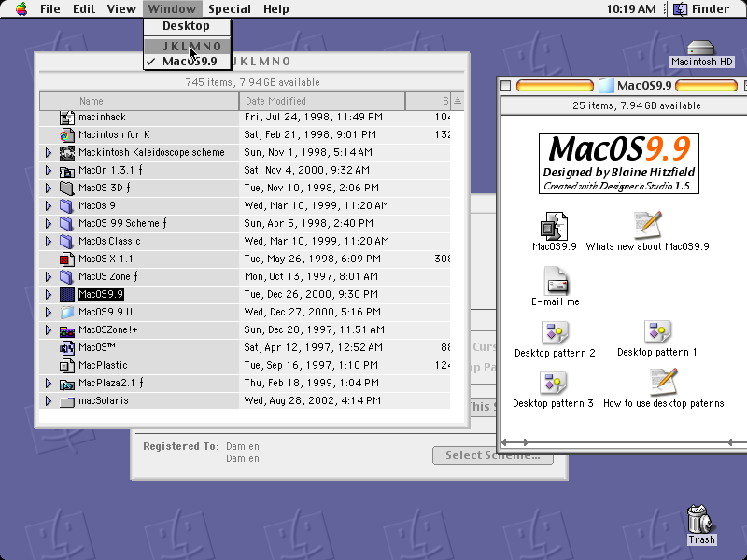This screenshot has height=560, width=747.
Task: Click the Select Scheme... button
Action: pyautogui.click(x=493, y=455)
